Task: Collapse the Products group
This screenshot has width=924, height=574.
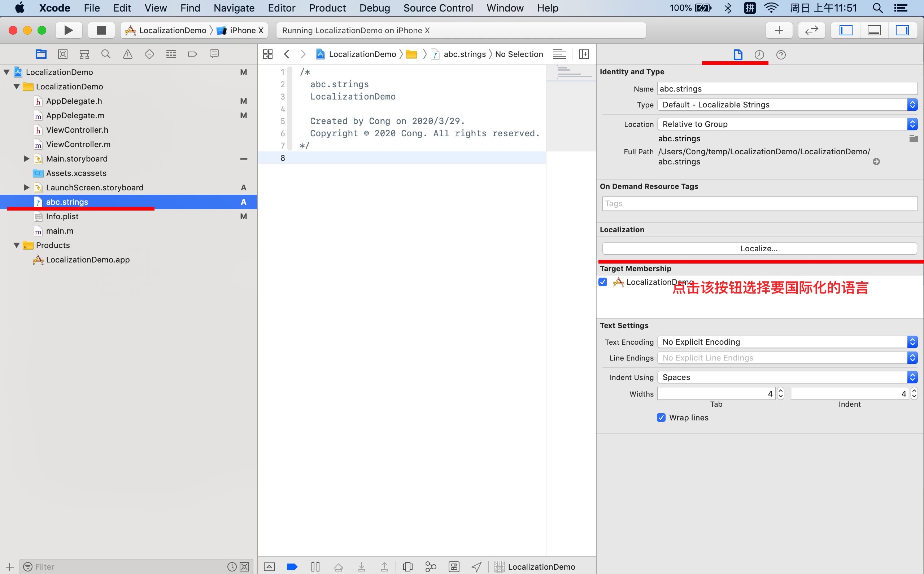Action: (17, 245)
